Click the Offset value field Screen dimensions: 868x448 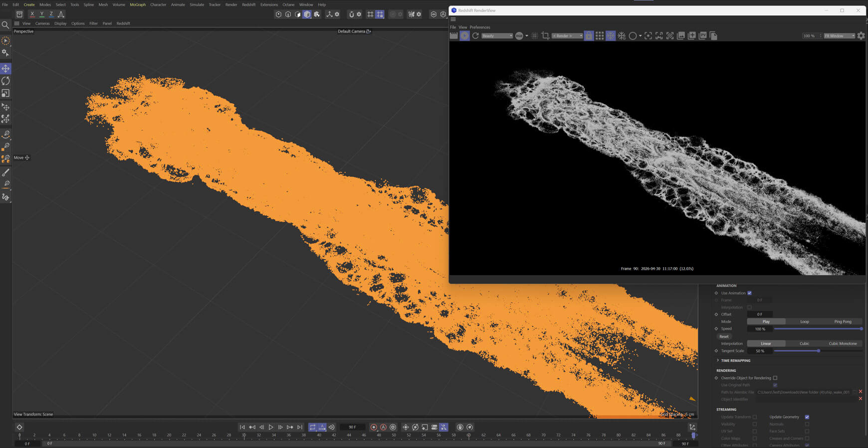point(760,314)
